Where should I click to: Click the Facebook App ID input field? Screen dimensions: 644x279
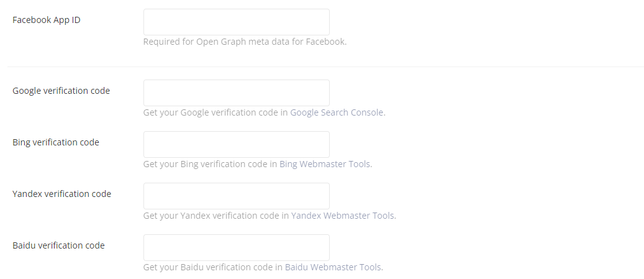[236, 22]
